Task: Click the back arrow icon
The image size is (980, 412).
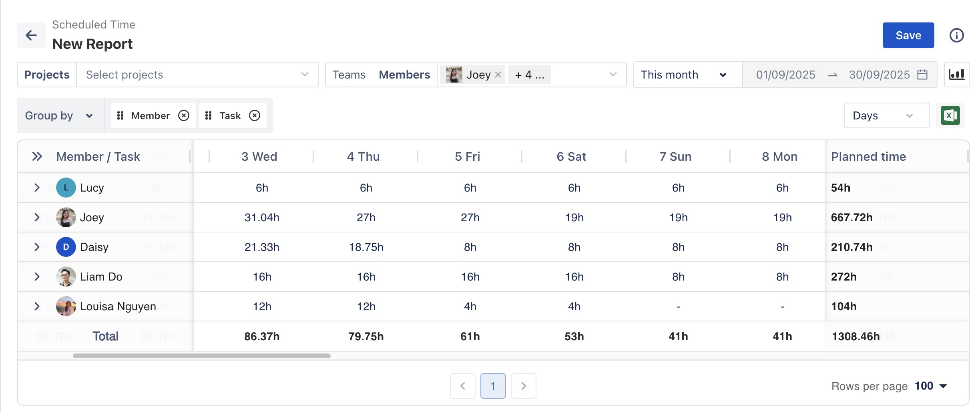Action: pyautogui.click(x=31, y=35)
